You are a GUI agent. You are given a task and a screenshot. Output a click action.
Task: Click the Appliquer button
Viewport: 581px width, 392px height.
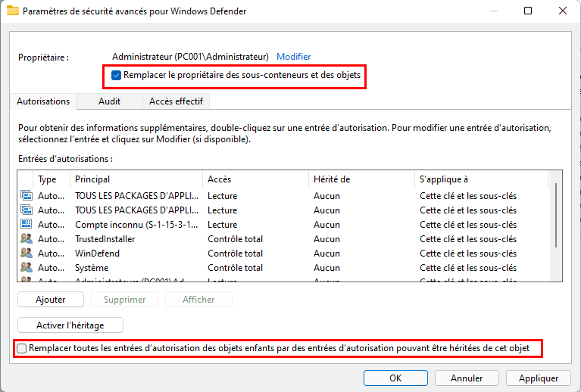tap(539, 378)
